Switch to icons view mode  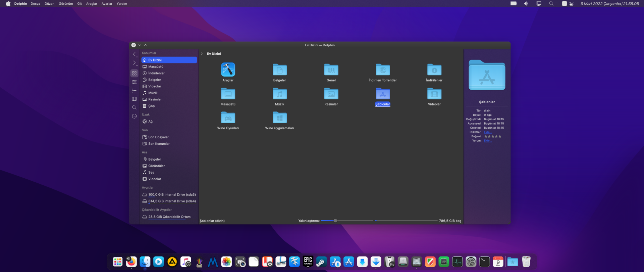134,73
